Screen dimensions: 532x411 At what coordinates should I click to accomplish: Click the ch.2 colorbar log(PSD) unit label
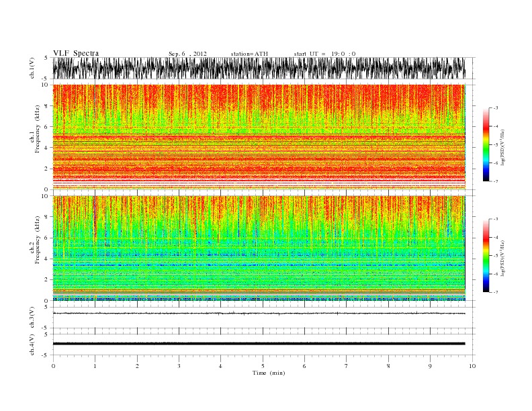tap(503, 258)
